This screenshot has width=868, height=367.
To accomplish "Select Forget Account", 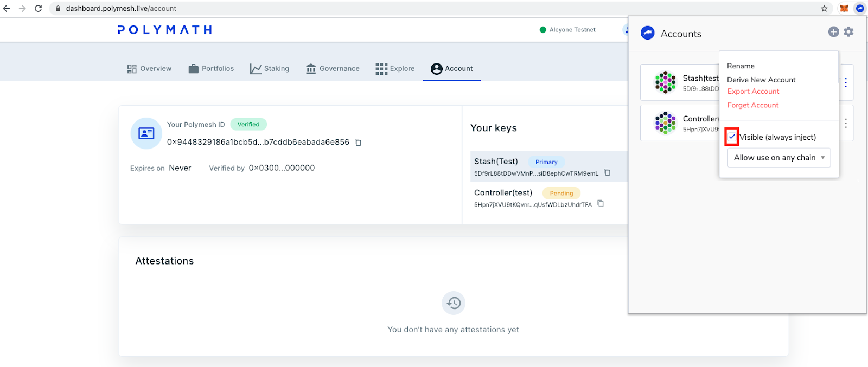I will tap(753, 105).
